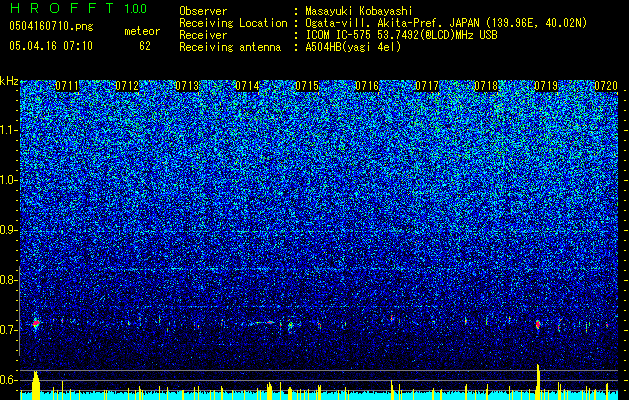This screenshot has width=629, height=400.
Task: Select the ICOM IC-575 receiver frequency text
Action: tap(401, 35)
